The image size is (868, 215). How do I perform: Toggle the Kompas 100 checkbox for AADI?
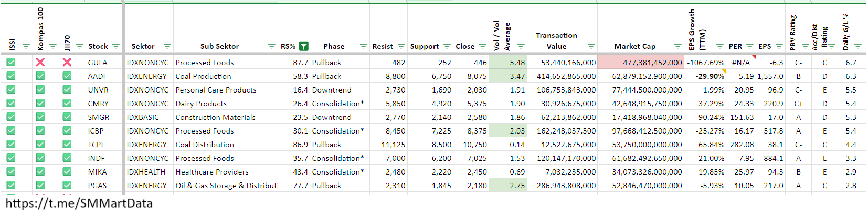point(40,76)
